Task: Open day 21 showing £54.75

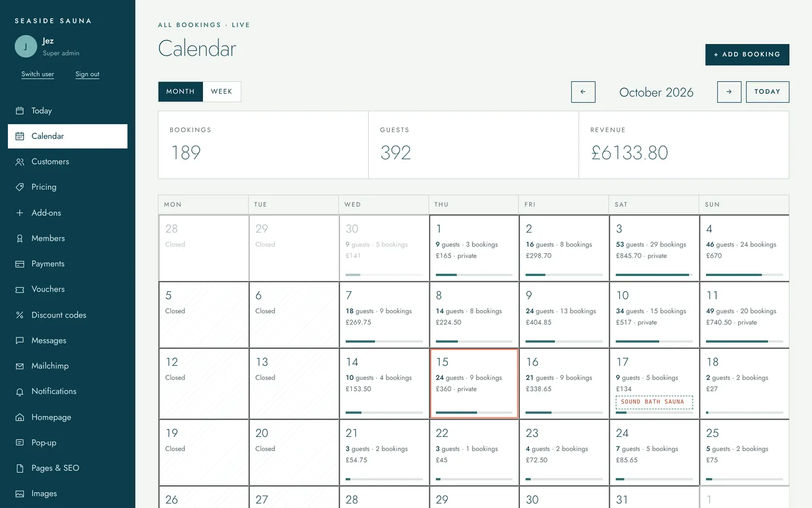Action: coord(384,453)
